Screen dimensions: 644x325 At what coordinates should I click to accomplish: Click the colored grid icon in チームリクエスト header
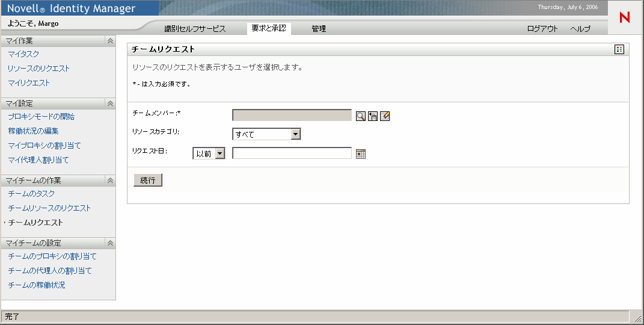(x=619, y=49)
